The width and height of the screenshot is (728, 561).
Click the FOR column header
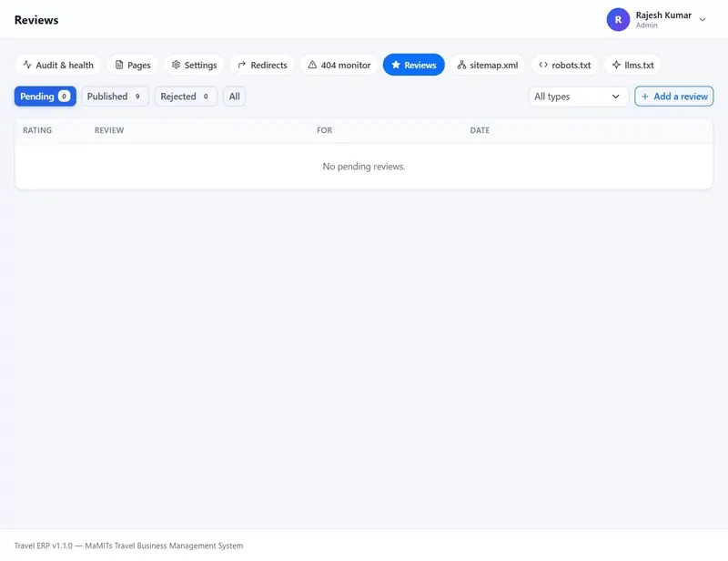click(325, 130)
